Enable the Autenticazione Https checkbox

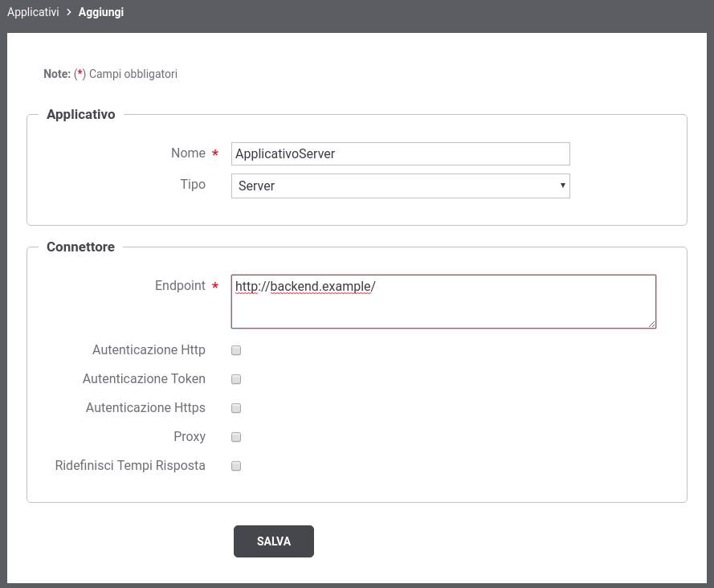click(x=236, y=408)
